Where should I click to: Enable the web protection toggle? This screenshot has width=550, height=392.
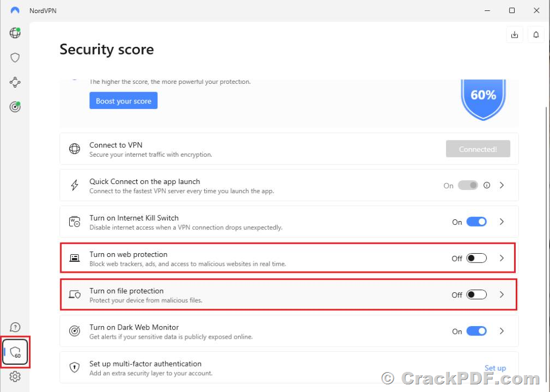[x=476, y=259]
